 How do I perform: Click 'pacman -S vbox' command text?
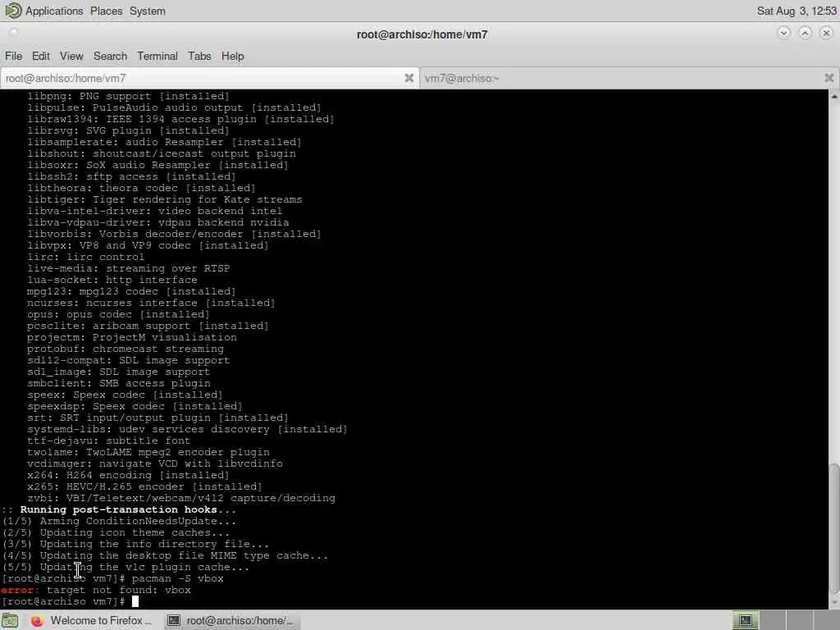pos(177,578)
